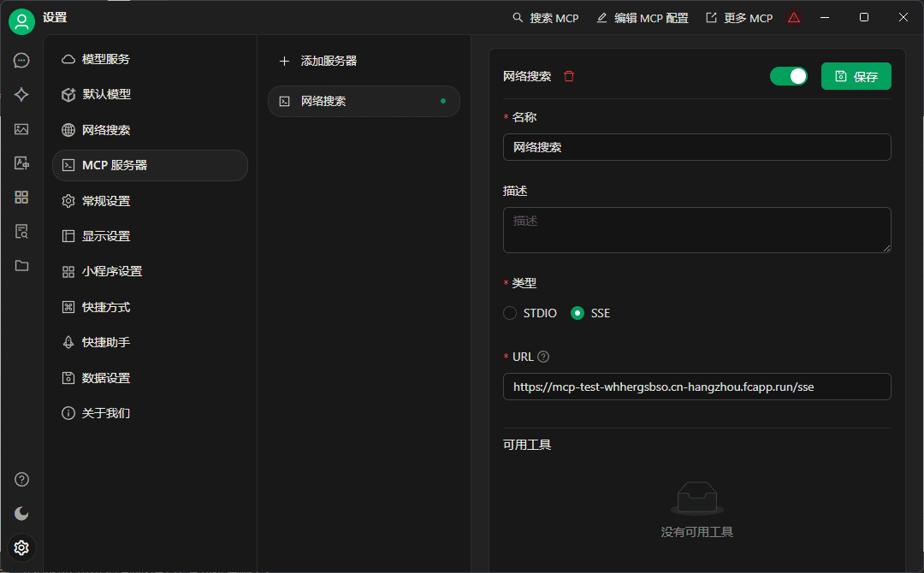The width and height of the screenshot is (924, 573).
Task: Open 常规设置 settings
Action: 151,201
